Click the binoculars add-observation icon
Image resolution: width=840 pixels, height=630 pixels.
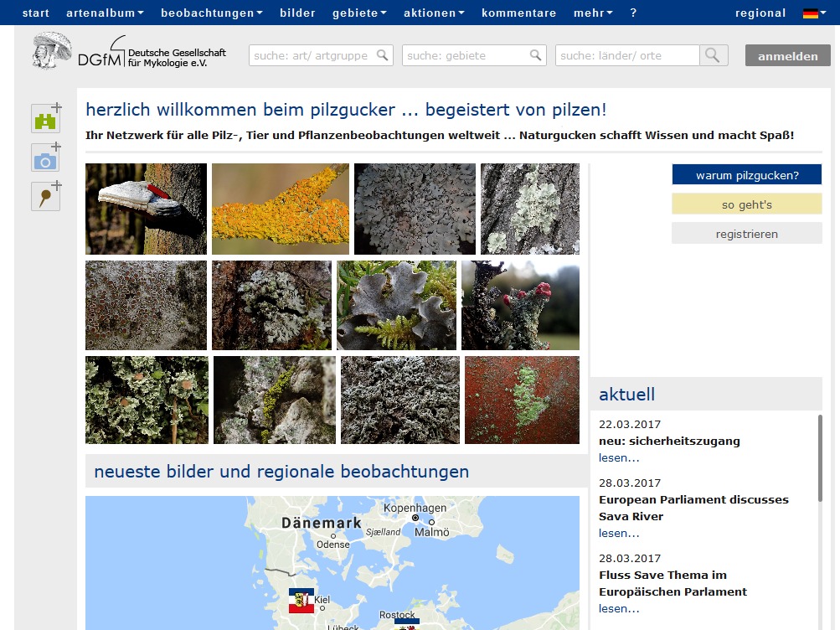coord(45,120)
